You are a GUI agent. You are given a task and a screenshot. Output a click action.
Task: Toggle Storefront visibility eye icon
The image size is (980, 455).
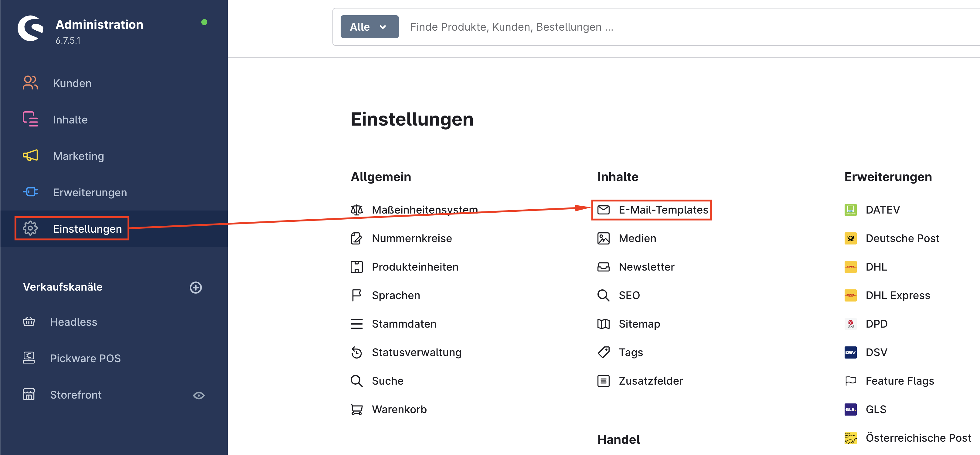click(199, 395)
